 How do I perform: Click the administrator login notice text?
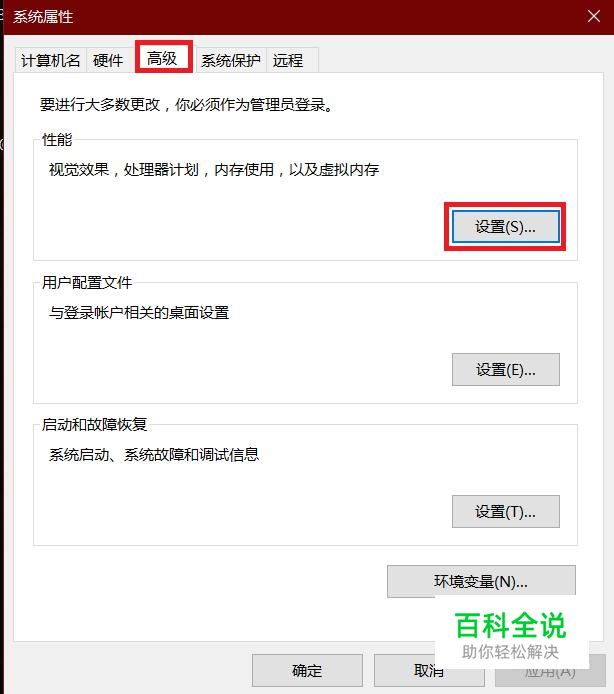[186, 105]
